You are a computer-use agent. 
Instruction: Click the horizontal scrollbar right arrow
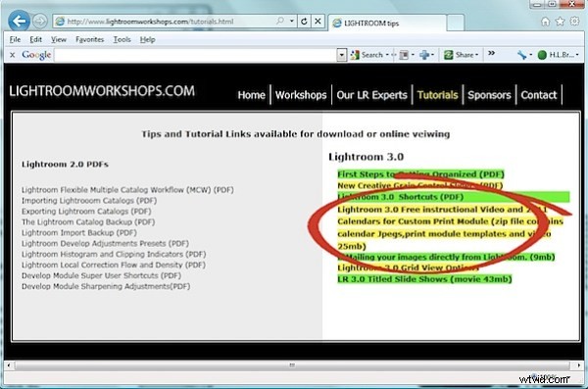pos(578,365)
